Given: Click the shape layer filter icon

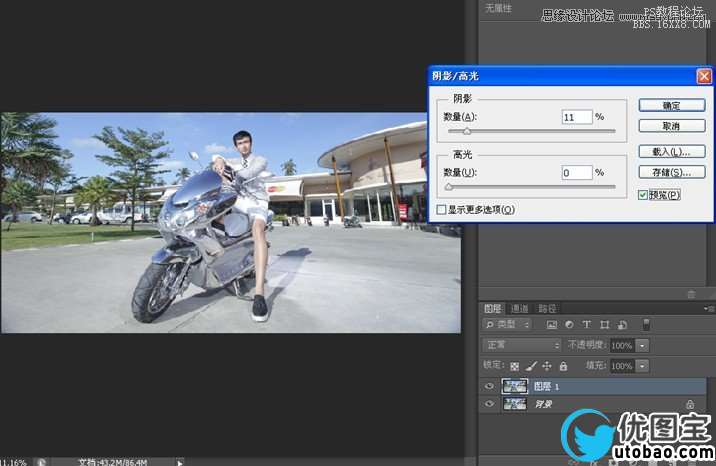Looking at the screenshot, I should coord(605,325).
